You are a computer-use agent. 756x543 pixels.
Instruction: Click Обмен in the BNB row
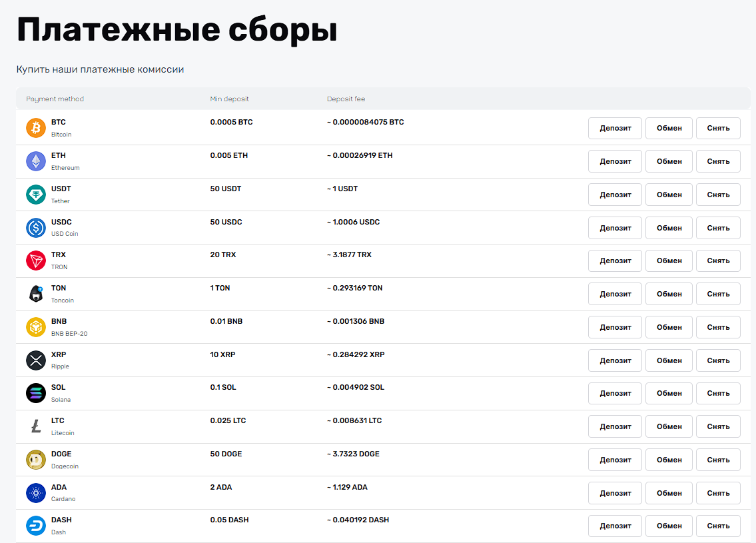tap(669, 327)
